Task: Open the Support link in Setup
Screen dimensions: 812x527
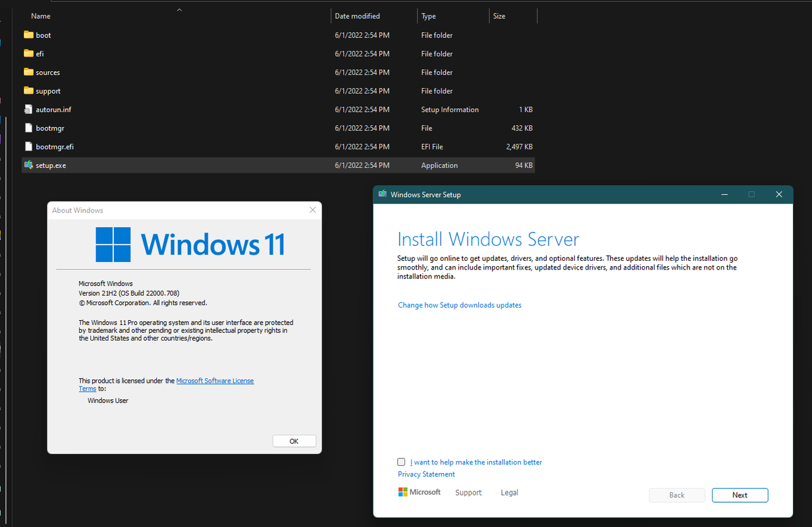Action: coord(468,493)
